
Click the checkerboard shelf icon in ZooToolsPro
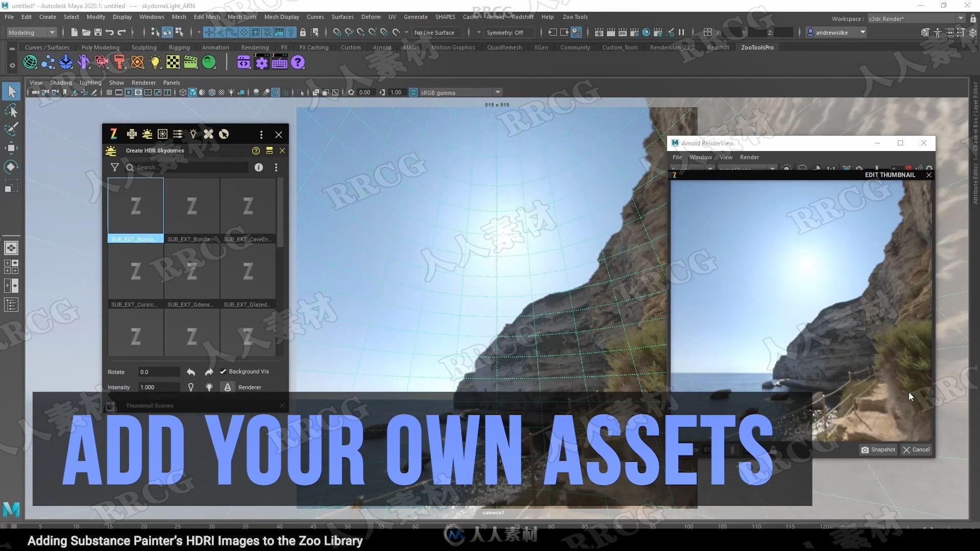pos(173,62)
